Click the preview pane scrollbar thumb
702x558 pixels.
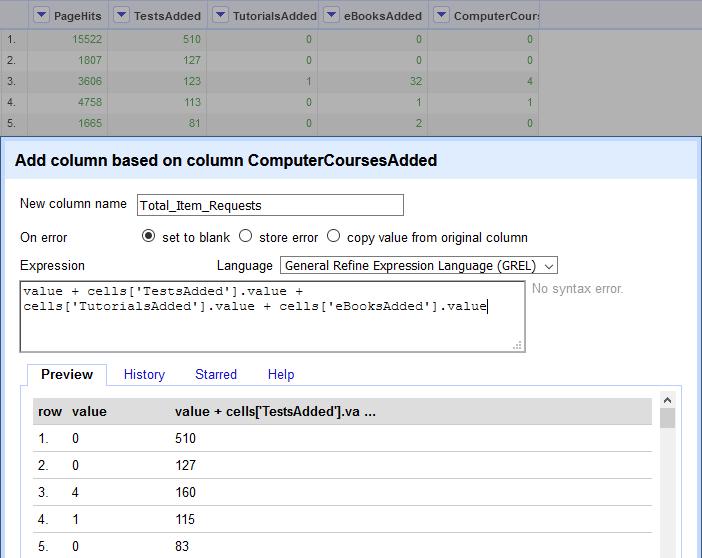pyautogui.click(x=668, y=418)
